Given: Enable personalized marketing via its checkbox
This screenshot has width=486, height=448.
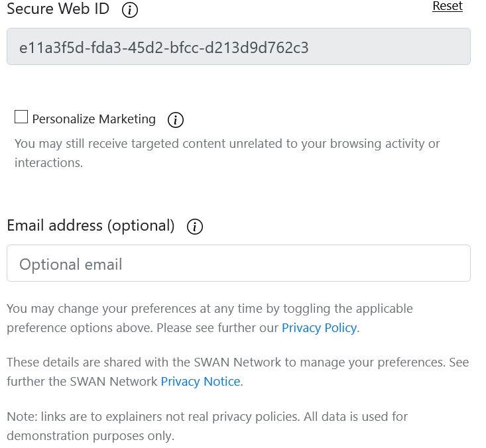Looking at the screenshot, I should tap(21, 118).
